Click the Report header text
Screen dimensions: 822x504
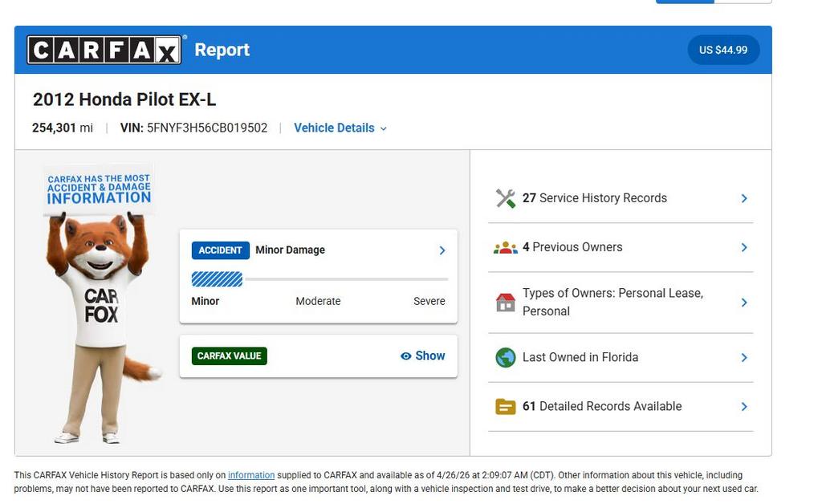(x=222, y=50)
